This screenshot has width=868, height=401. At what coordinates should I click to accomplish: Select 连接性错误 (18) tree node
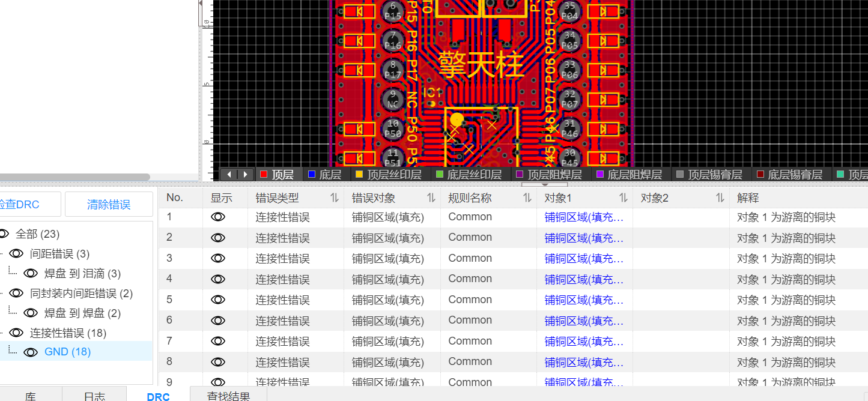click(x=68, y=333)
